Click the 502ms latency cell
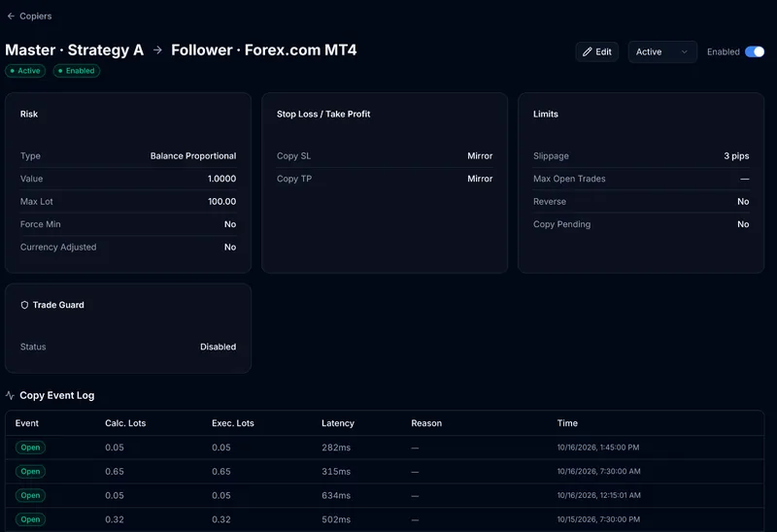Viewport: 777px width, 532px height. (x=336, y=519)
